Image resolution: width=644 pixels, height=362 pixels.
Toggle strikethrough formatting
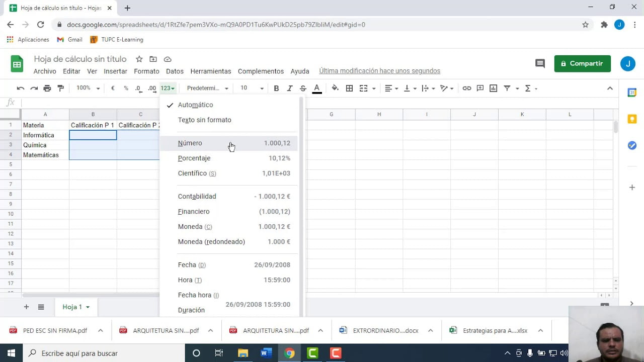303,88
